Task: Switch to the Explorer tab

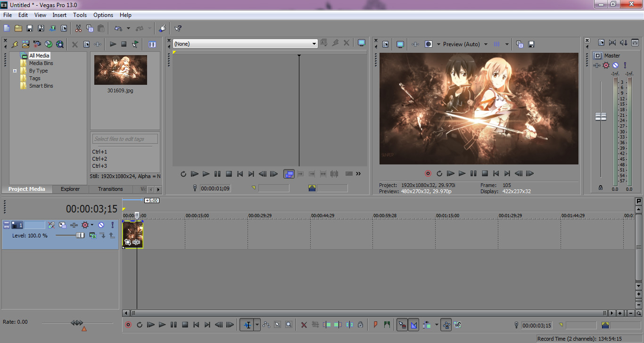Action: (70, 189)
